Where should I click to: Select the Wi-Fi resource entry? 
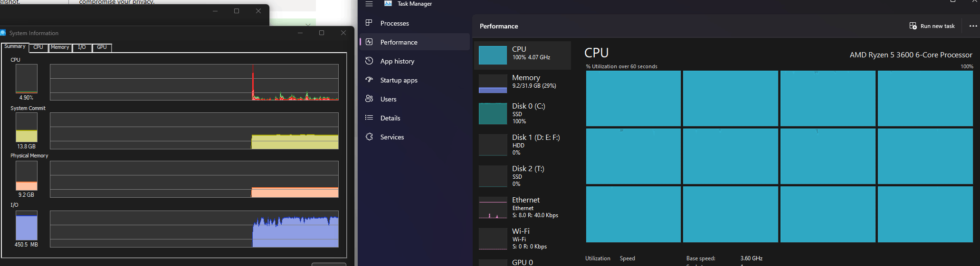click(x=523, y=239)
